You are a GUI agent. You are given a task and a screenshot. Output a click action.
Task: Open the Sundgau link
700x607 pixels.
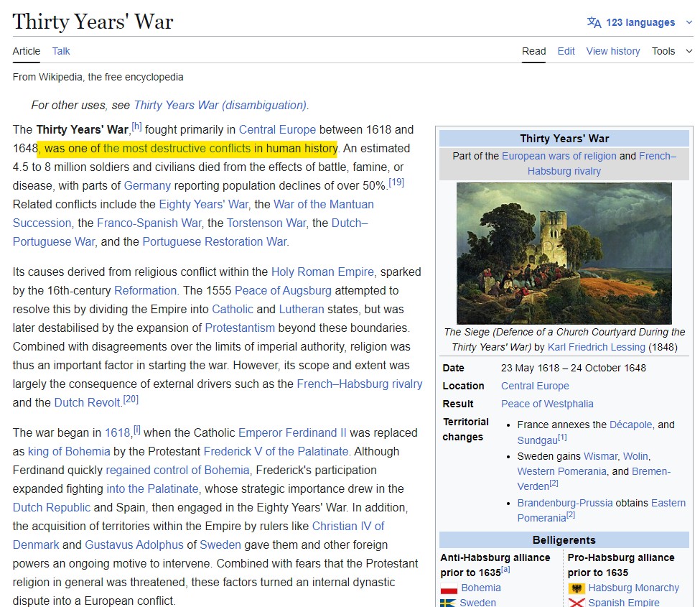537,440
